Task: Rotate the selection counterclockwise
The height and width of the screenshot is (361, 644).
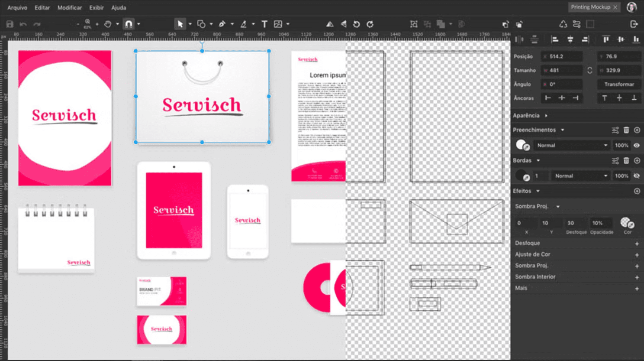Action: [356, 24]
